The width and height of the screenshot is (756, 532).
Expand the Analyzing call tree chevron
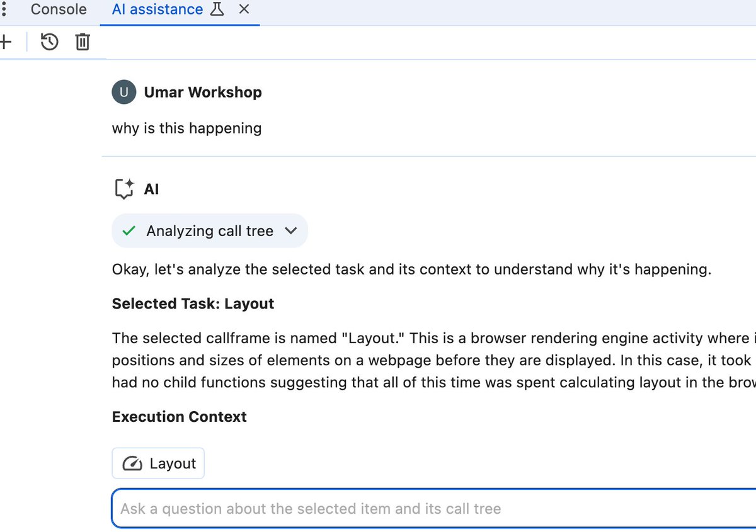290,231
